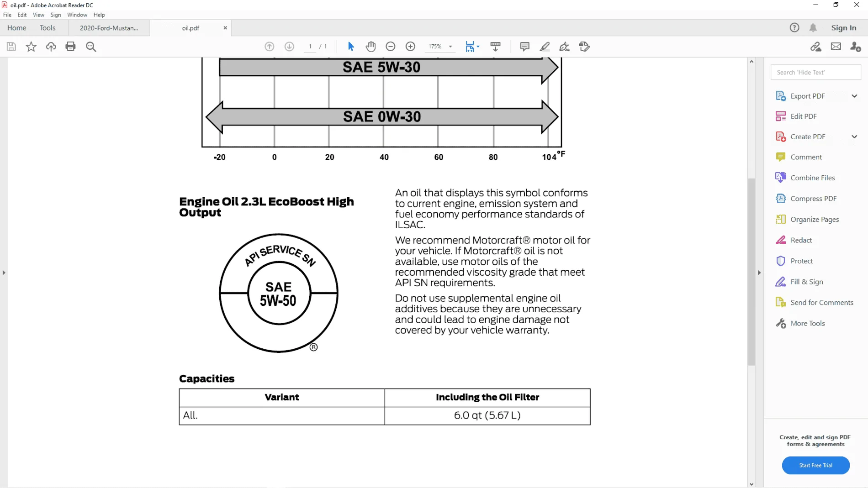Toggle scrolling read mode icon

(x=495, y=47)
